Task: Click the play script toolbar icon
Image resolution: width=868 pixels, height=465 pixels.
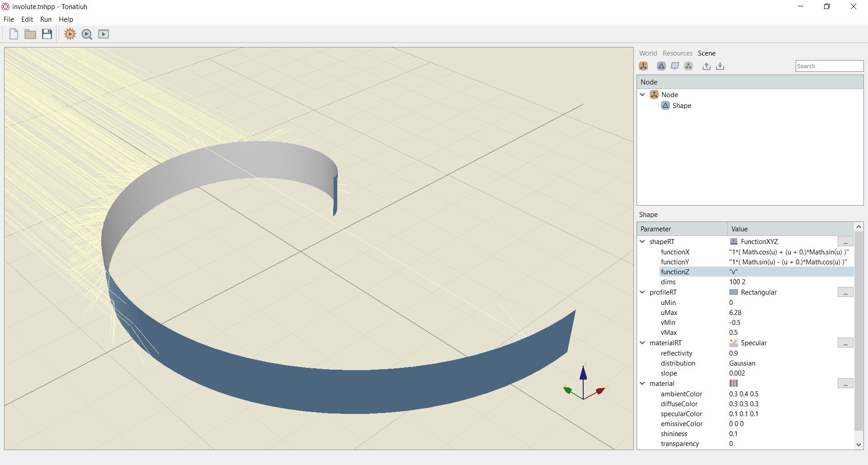Action: [x=104, y=34]
